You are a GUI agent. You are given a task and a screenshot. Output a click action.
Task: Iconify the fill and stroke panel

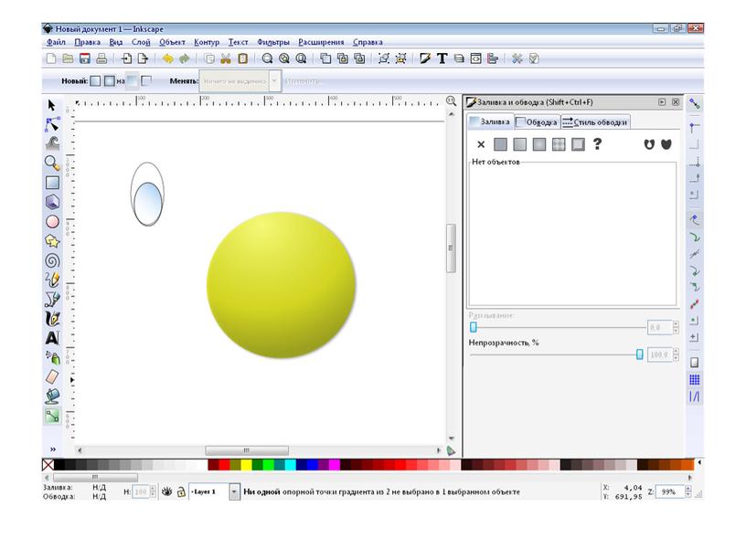pyautogui.click(x=662, y=102)
